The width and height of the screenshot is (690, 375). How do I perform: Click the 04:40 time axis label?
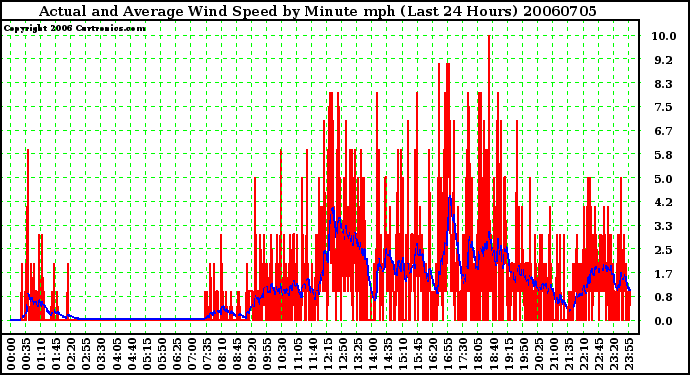pyautogui.click(x=132, y=354)
